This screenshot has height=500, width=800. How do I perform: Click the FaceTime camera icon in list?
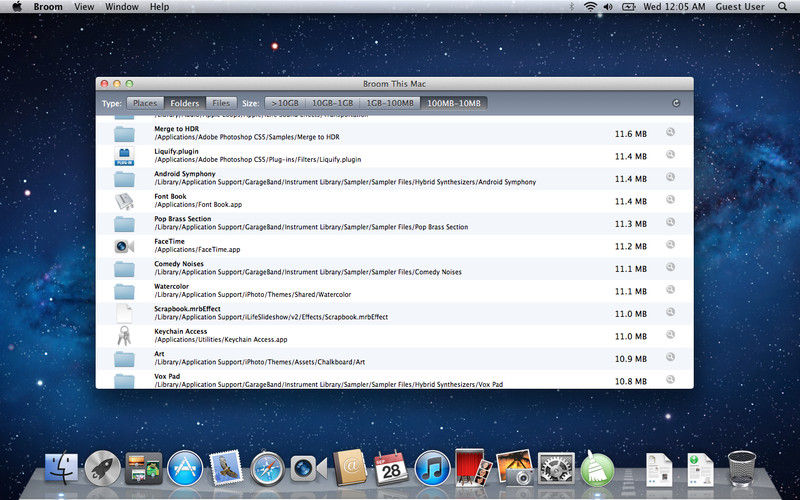[124, 246]
